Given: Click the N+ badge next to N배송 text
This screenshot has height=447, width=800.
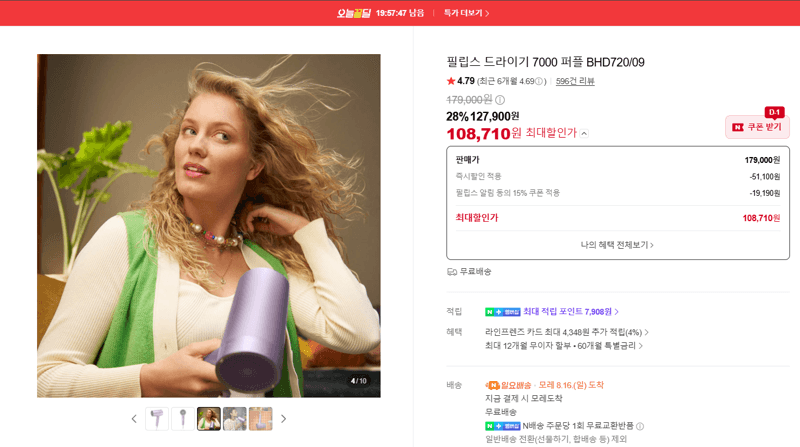Looking at the screenshot, I should [x=503, y=426].
